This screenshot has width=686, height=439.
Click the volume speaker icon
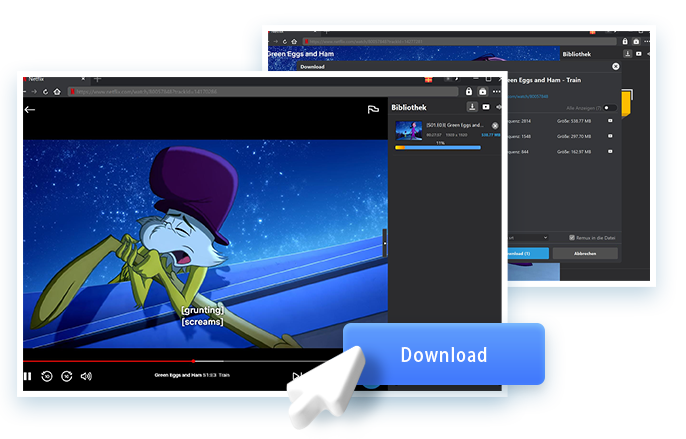86,376
